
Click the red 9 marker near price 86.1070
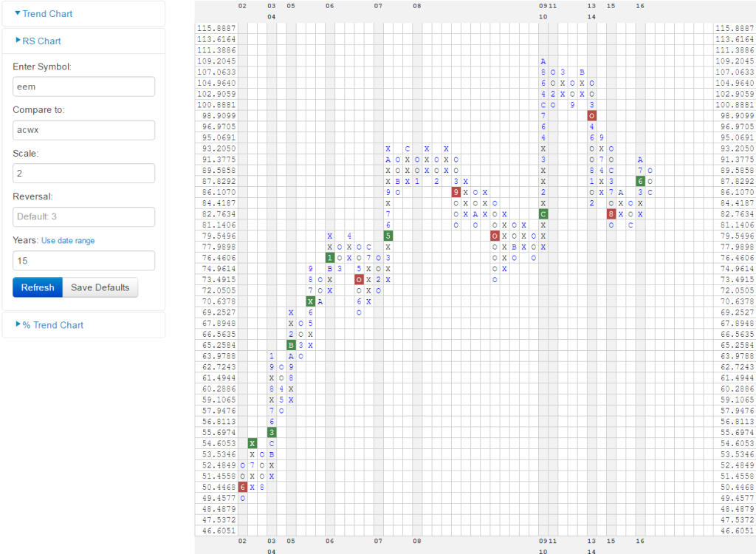coord(456,191)
